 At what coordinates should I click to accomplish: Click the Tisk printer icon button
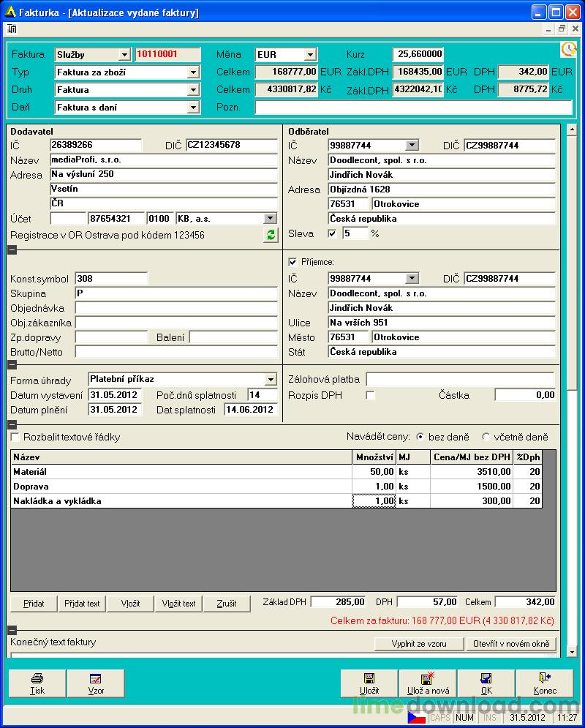(37, 683)
